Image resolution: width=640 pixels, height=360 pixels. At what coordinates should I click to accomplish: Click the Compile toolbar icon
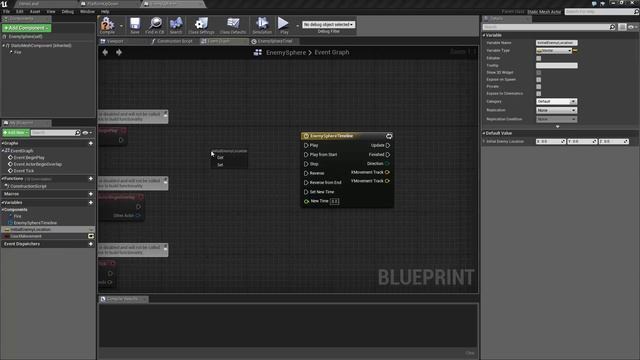tap(107, 25)
